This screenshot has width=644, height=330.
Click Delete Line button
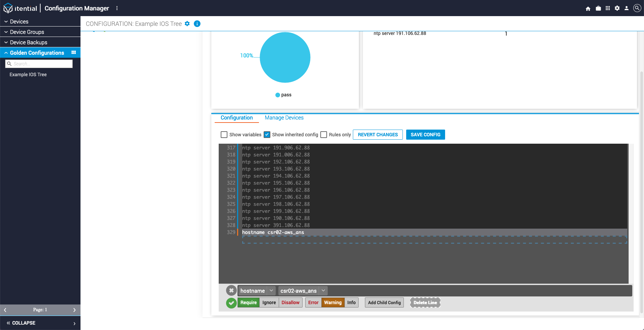coord(425,302)
